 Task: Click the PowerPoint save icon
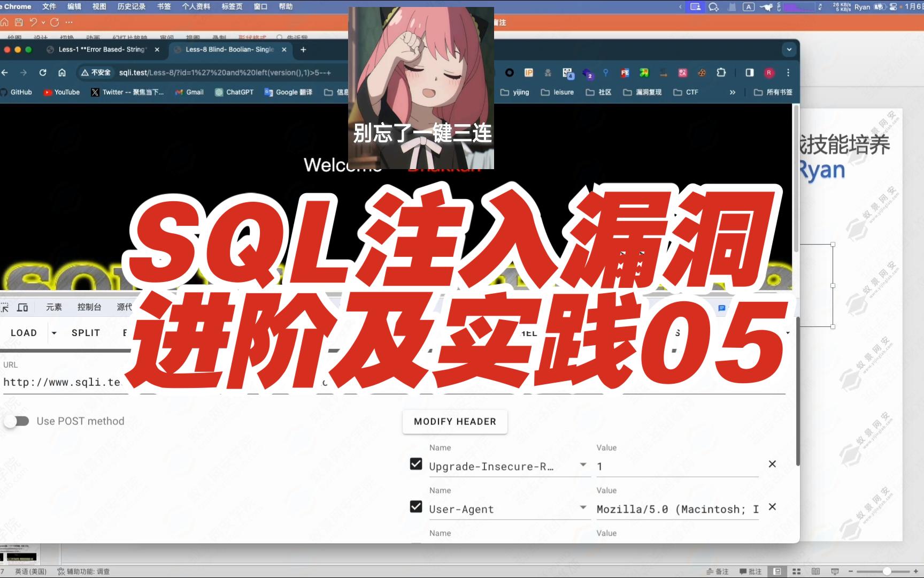pyautogui.click(x=19, y=22)
